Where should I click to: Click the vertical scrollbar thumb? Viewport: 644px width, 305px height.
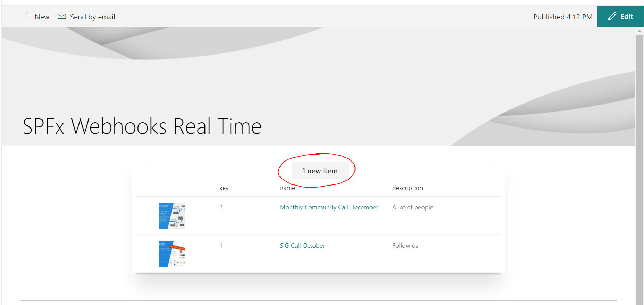639,167
